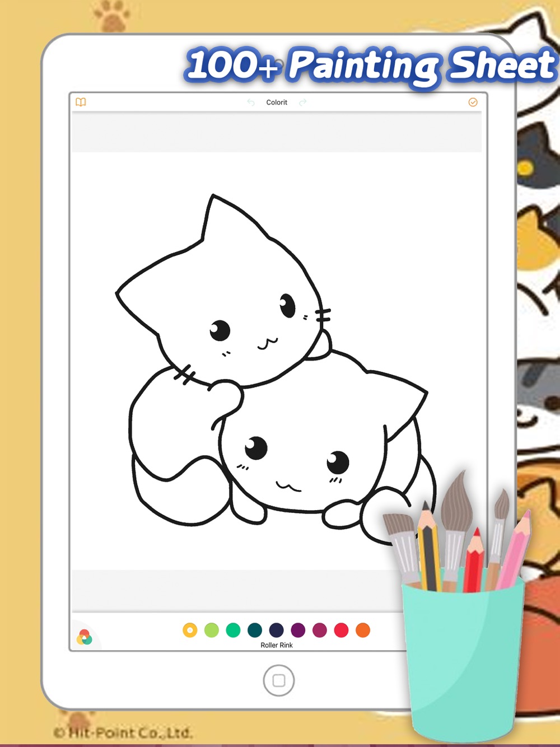Select the emerald green color swatch
The image size is (560, 747).
coord(233,630)
